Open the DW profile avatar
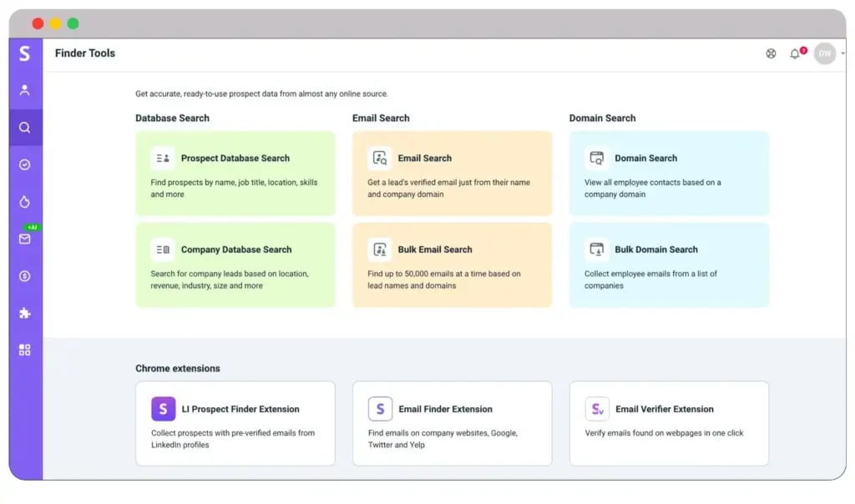This screenshot has height=504, width=855. tap(825, 53)
